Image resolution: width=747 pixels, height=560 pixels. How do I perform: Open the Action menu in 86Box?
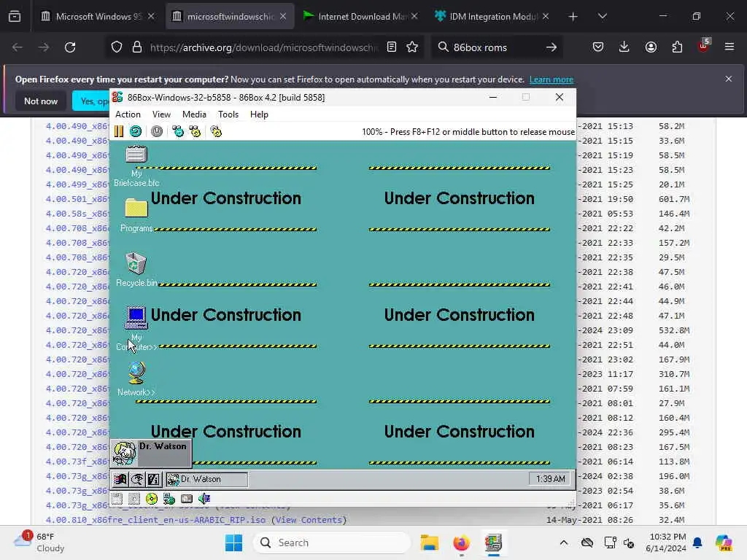(x=128, y=114)
